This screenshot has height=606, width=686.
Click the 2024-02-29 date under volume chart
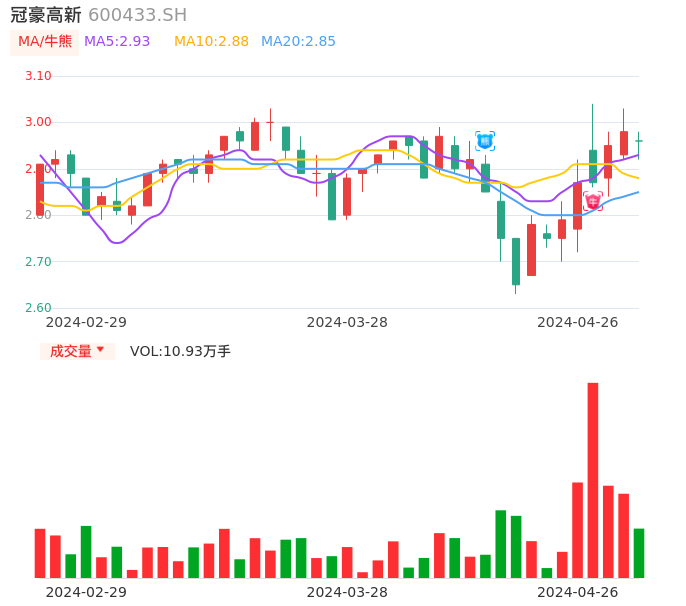[x=86, y=592]
